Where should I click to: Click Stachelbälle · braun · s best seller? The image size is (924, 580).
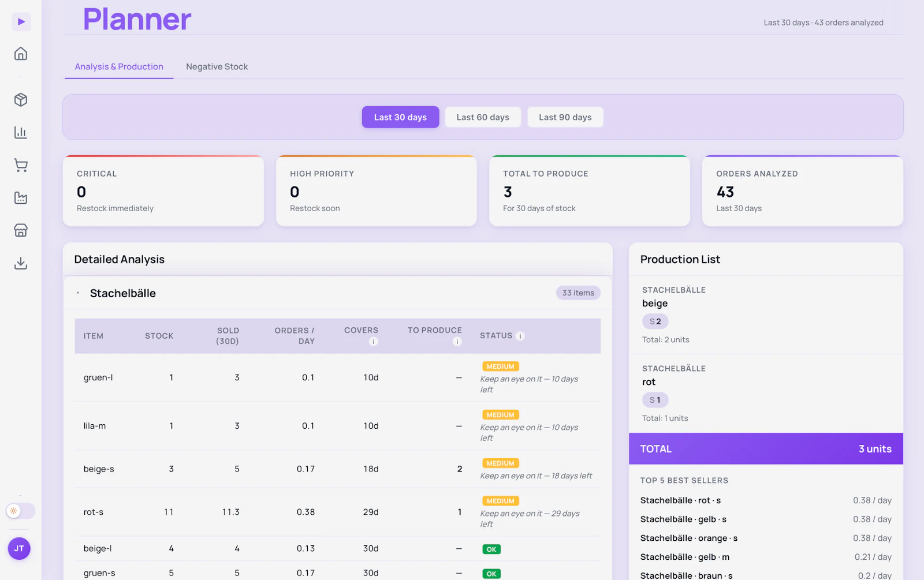[x=766, y=575]
